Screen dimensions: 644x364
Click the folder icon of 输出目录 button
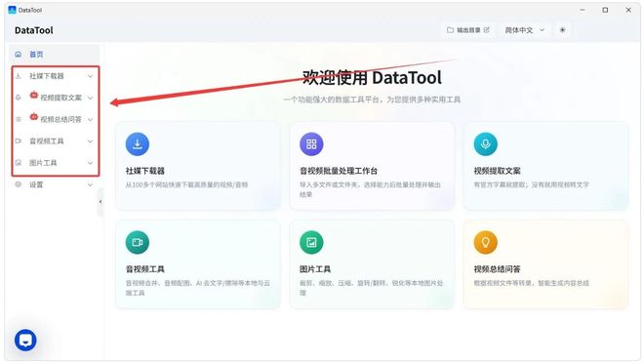pyautogui.click(x=450, y=30)
